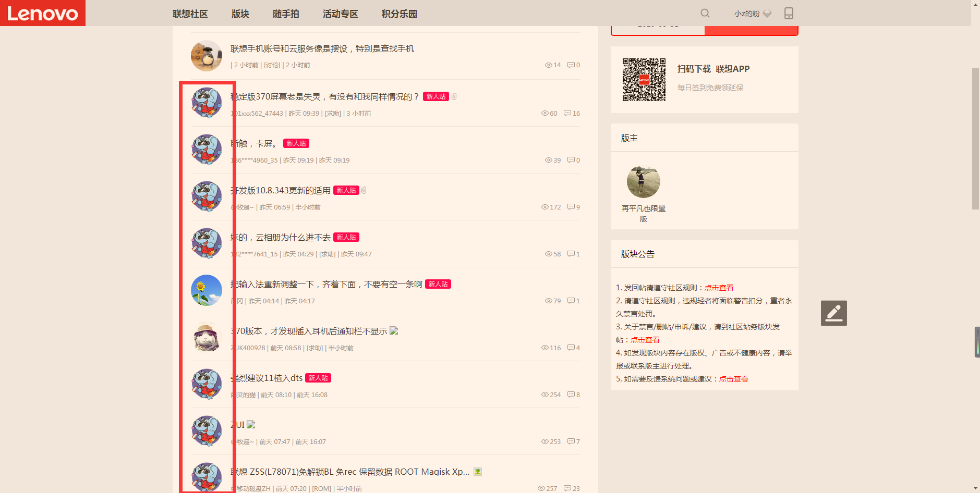Viewport: 980px width, 493px height.
Task: Click picture icon on Z5S ROOT Magisk post
Action: [477, 472]
